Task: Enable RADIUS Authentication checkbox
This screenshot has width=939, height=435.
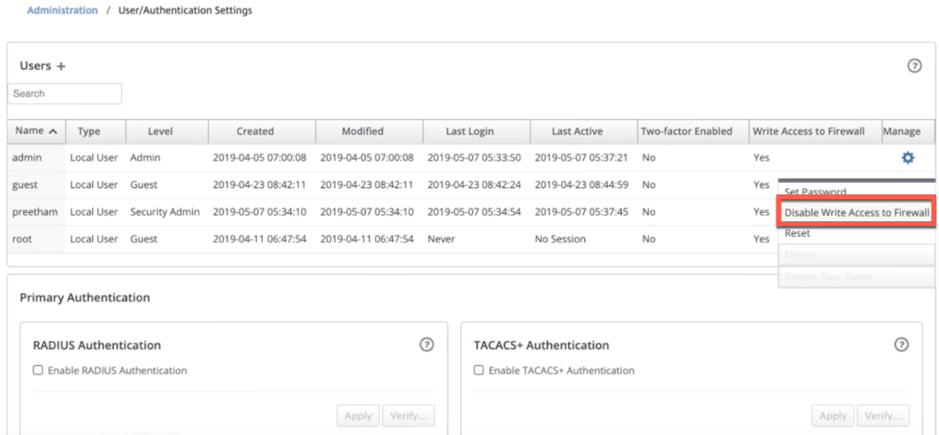Action: click(38, 370)
